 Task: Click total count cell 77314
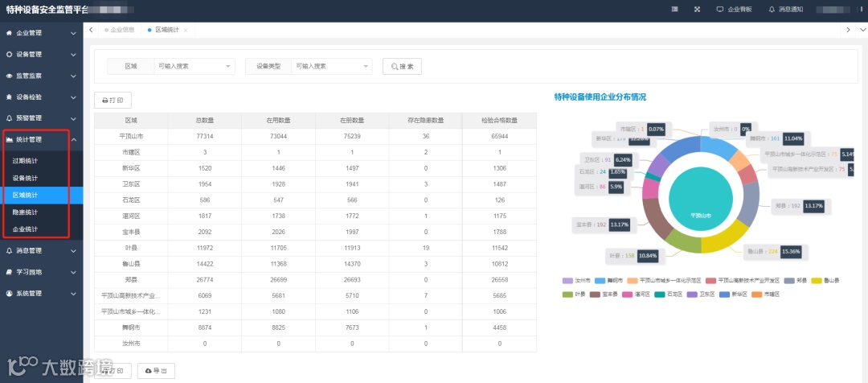coord(205,136)
